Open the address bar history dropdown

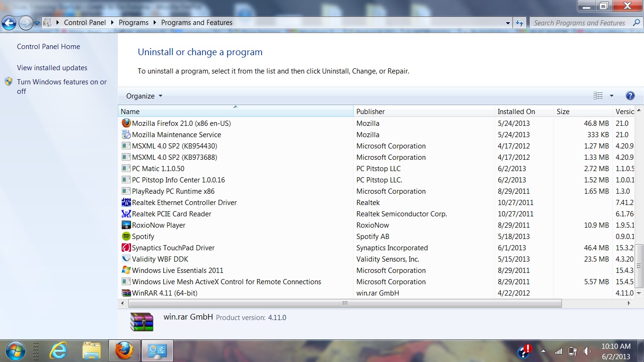[508, 23]
